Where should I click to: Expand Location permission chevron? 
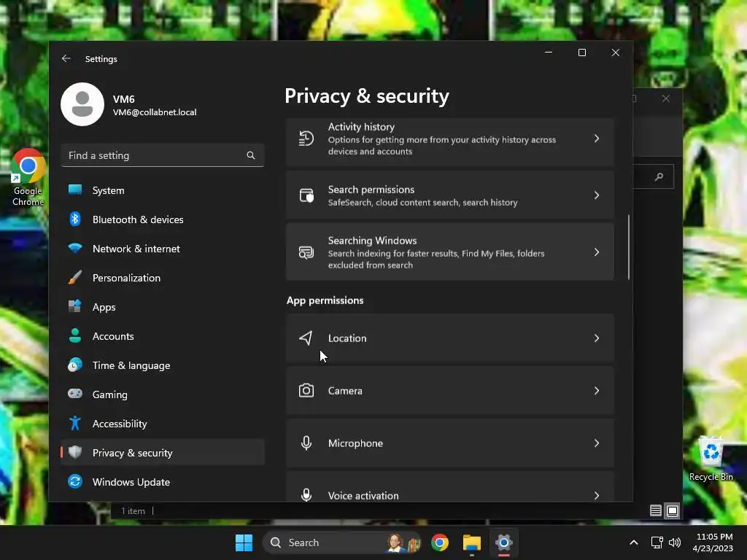pos(597,338)
